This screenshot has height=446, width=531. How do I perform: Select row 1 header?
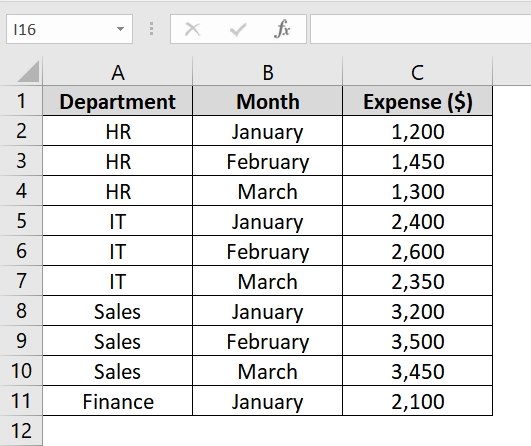pyautogui.click(x=21, y=101)
